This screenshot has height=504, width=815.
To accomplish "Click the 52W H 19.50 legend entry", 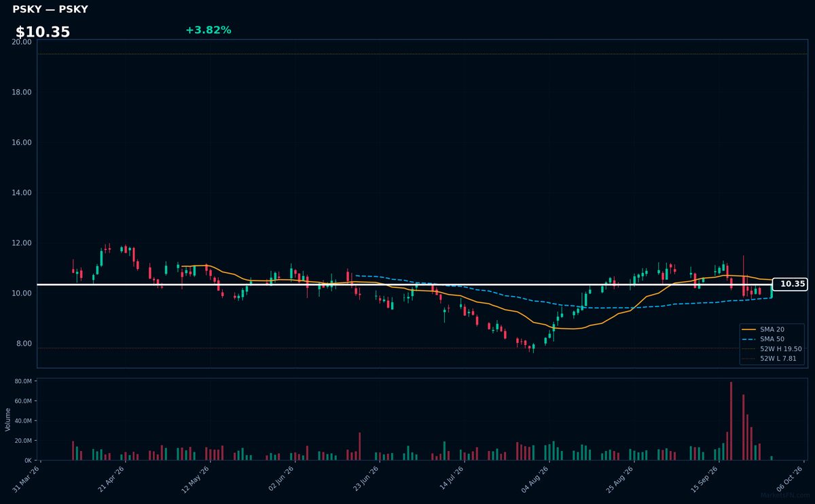I will point(772,348).
